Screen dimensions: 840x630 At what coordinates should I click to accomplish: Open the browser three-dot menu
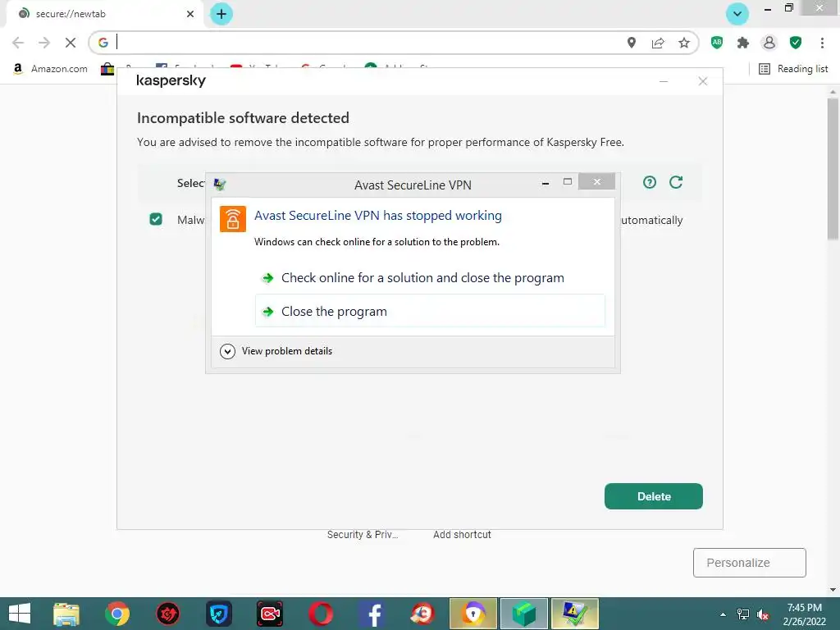tap(822, 43)
